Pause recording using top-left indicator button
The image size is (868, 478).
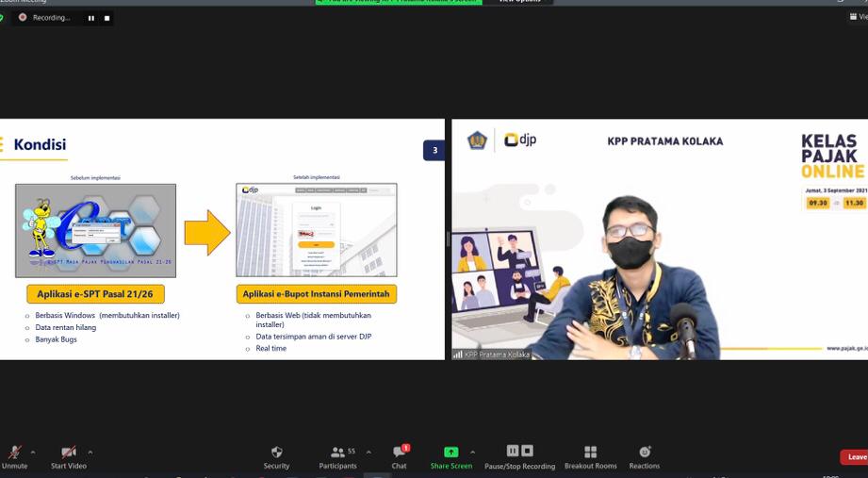(x=91, y=18)
